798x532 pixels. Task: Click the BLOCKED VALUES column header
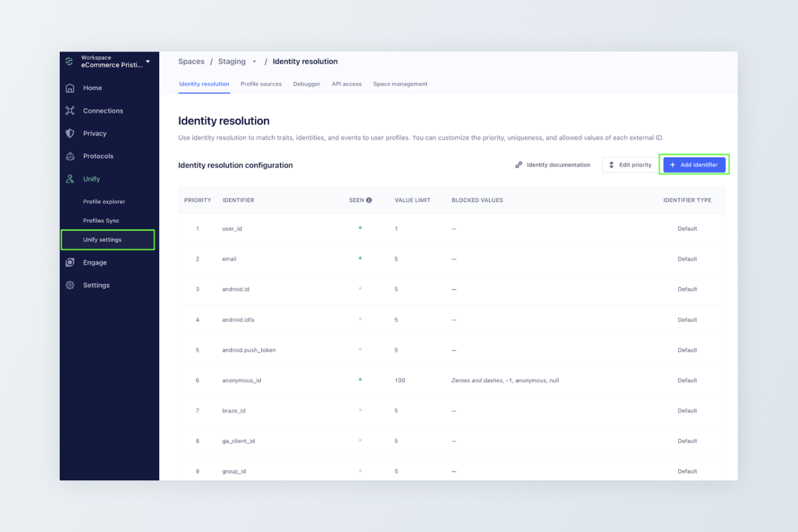pyautogui.click(x=477, y=200)
